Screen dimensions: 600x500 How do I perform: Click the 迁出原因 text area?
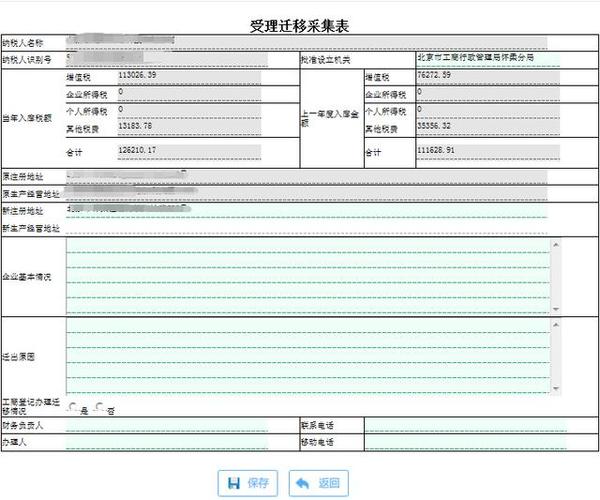coord(308,356)
